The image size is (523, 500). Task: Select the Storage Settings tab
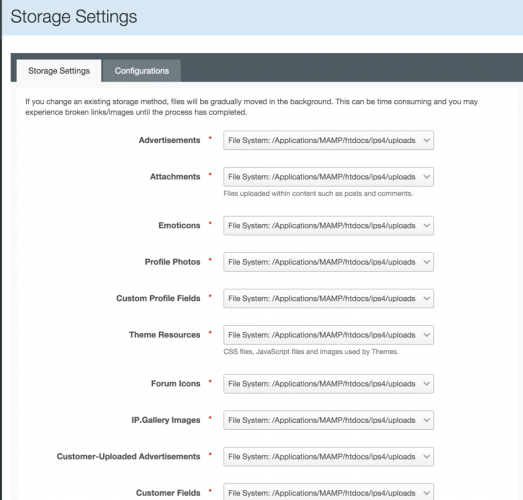pos(59,71)
